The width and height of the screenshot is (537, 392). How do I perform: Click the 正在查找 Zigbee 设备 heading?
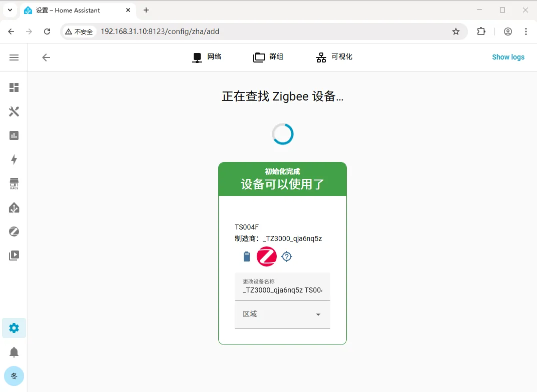[283, 96]
